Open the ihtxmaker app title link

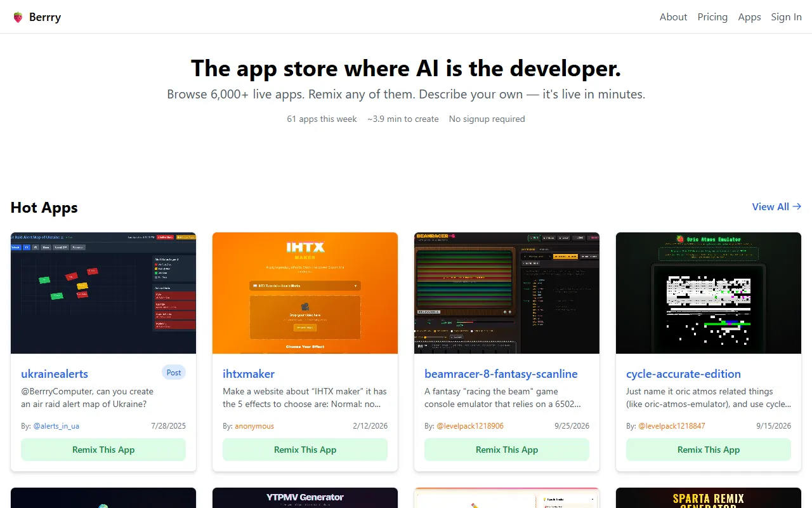pos(249,374)
